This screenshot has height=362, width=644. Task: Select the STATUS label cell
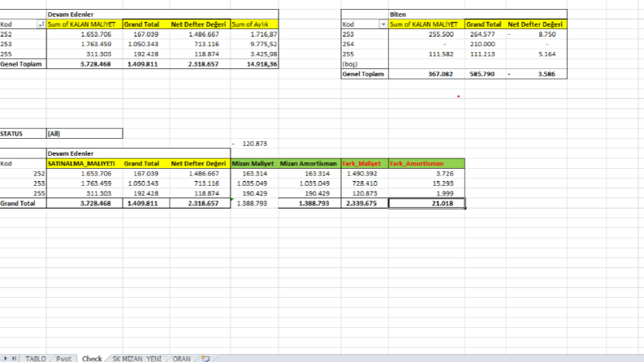coord(23,133)
